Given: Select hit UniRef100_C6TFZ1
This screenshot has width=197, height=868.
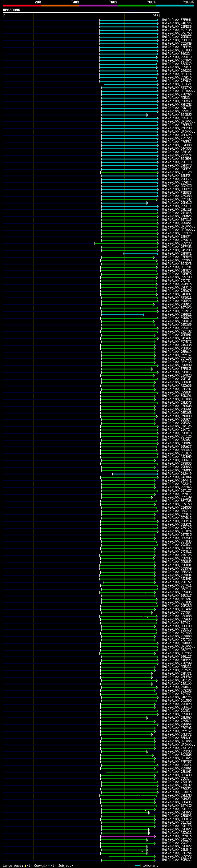Looking at the screenshot, I should coord(176,84).
